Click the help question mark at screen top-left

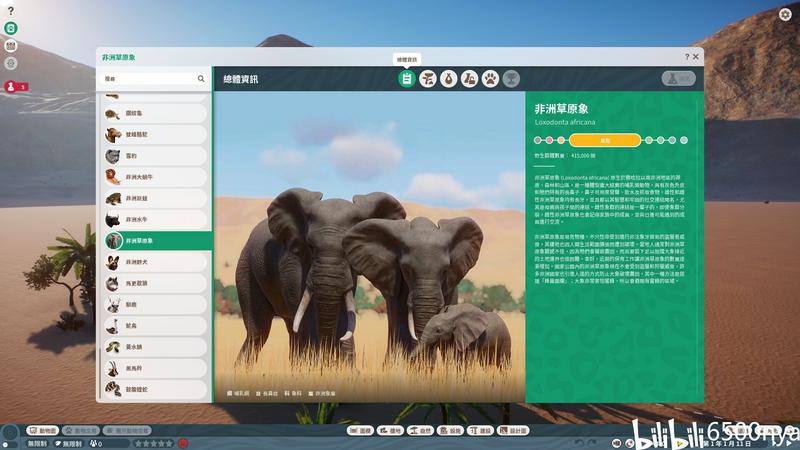point(11,11)
